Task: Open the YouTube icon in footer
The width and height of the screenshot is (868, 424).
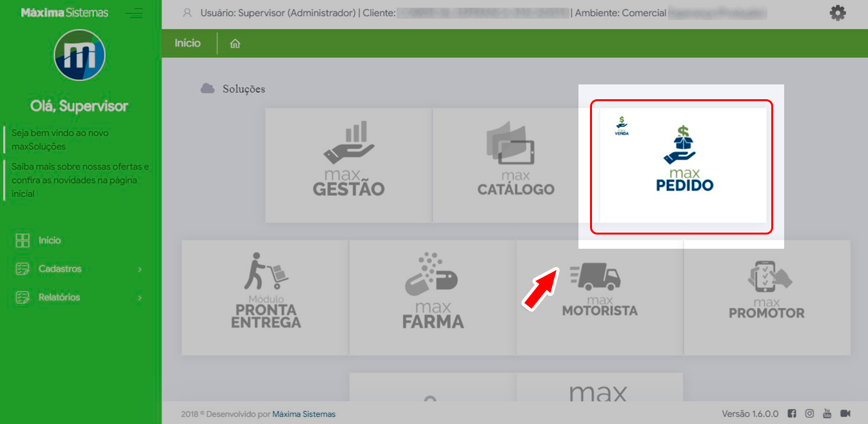Action: (827, 414)
